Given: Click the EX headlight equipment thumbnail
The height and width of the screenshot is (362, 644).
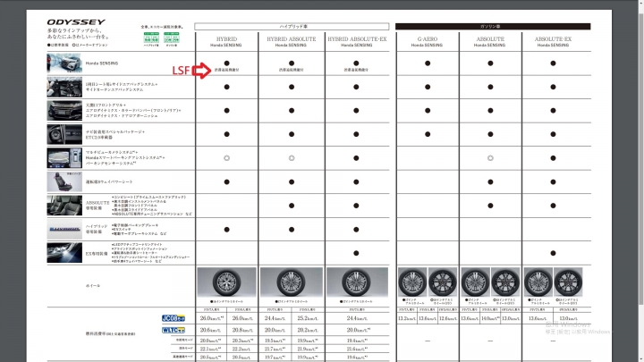Looking at the screenshot, I should coord(64,253).
